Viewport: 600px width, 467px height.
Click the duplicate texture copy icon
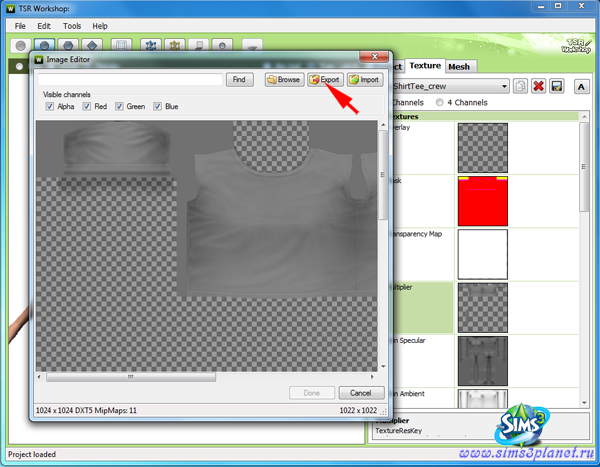point(520,86)
